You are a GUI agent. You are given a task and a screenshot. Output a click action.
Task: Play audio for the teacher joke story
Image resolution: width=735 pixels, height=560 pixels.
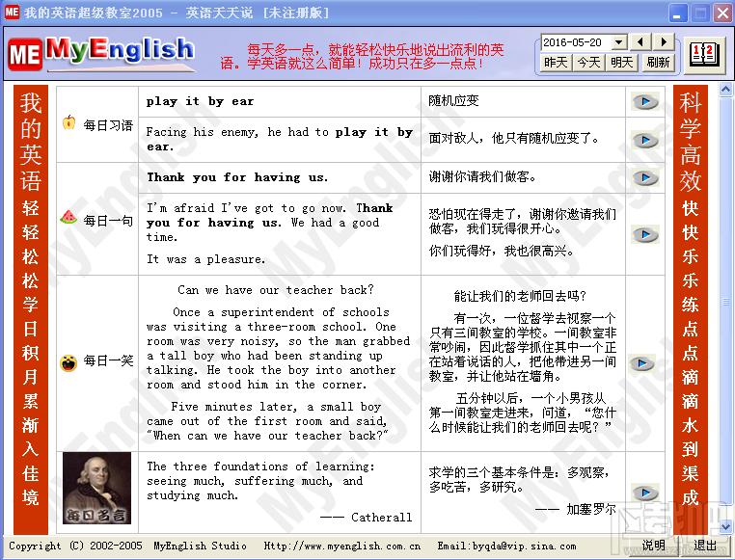tap(641, 363)
